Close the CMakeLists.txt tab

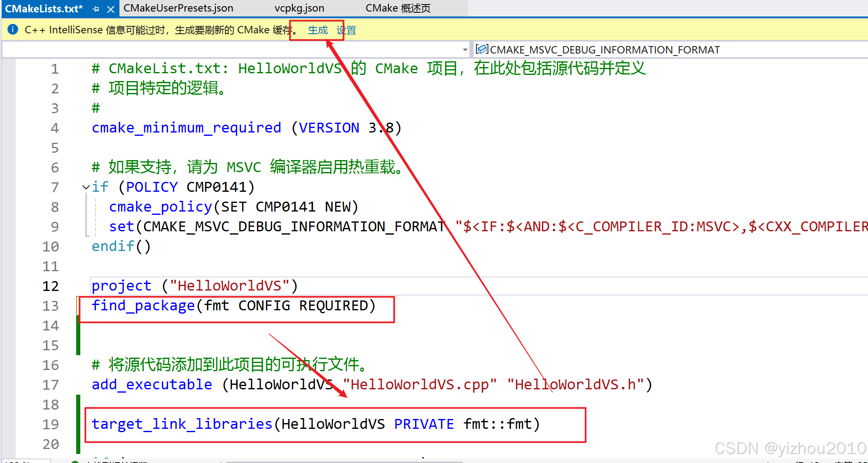[x=110, y=9]
